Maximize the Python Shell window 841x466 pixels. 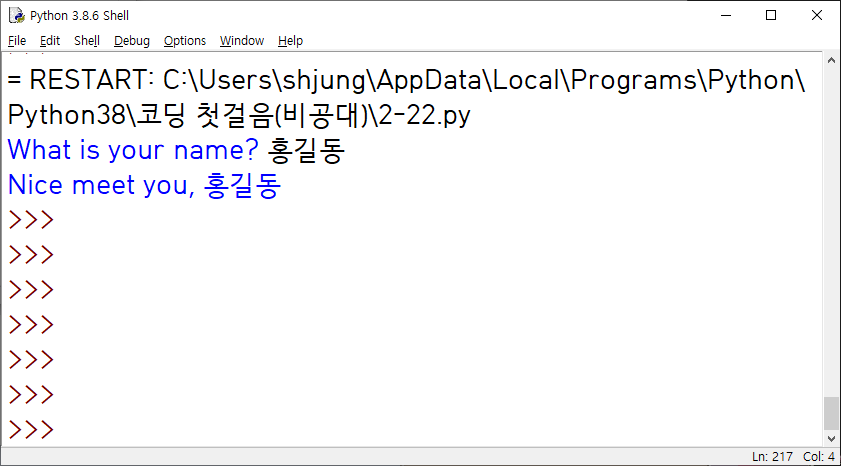pos(771,16)
